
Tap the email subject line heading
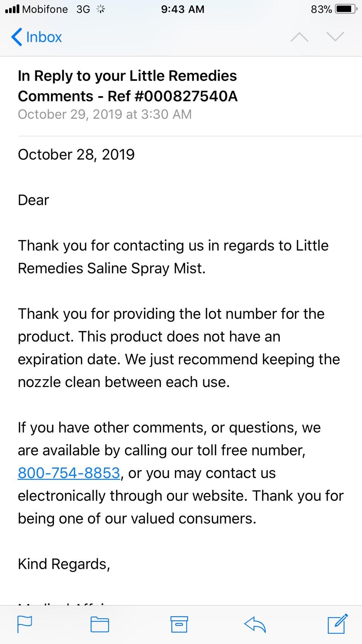pos(127,86)
